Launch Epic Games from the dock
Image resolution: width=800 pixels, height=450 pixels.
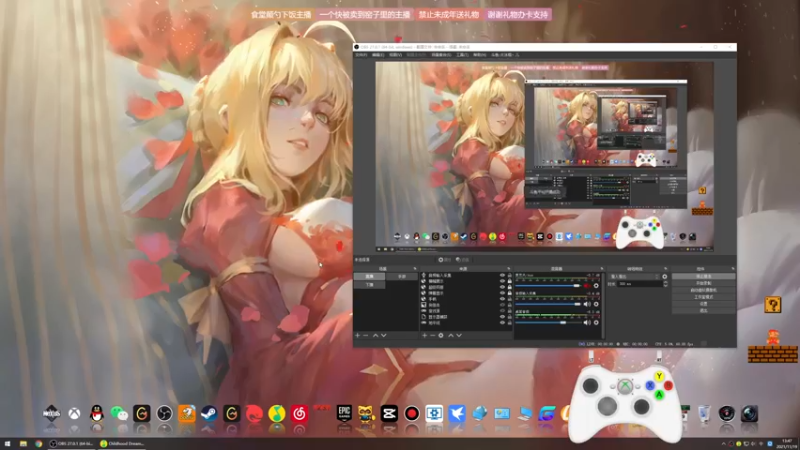click(344, 413)
